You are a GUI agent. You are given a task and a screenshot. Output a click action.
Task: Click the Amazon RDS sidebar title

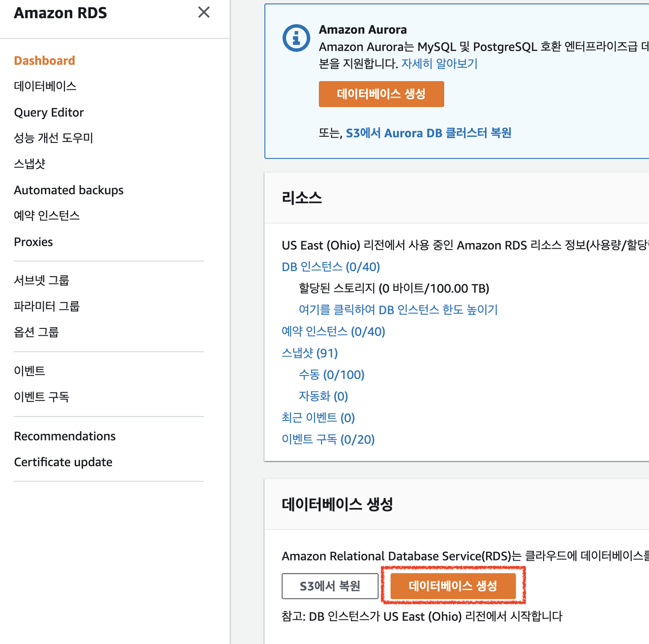click(x=60, y=13)
